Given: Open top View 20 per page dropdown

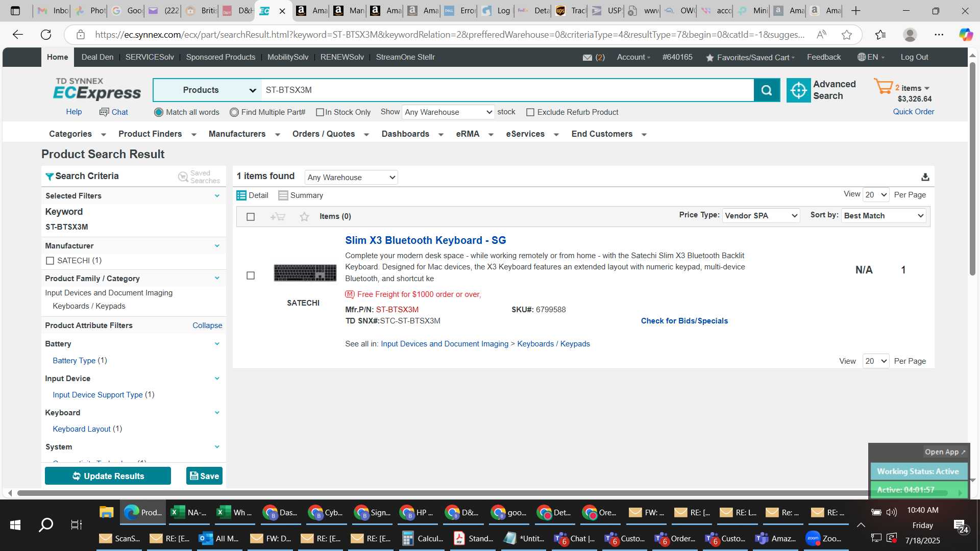Looking at the screenshot, I should click(876, 195).
